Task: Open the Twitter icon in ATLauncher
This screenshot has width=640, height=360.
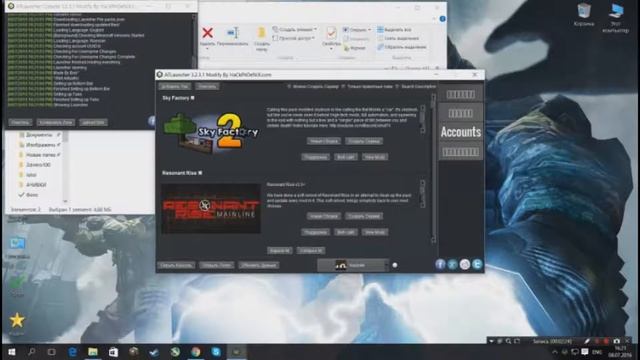Action: (x=477, y=264)
